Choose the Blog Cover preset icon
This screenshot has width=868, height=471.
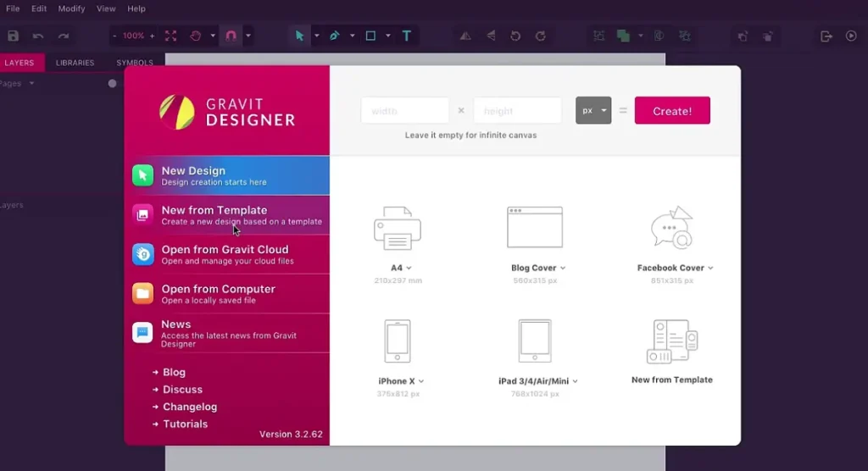pos(535,228)
